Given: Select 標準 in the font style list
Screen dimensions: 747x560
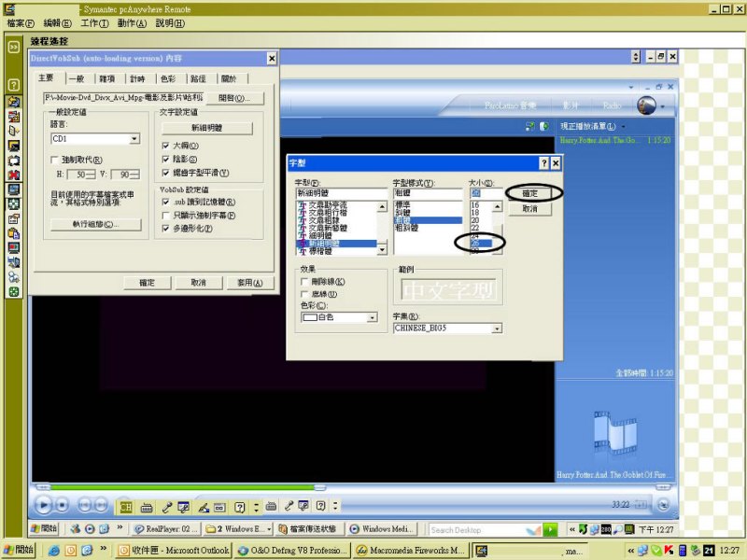Looking at the screenshot, I should pos(403,205).
